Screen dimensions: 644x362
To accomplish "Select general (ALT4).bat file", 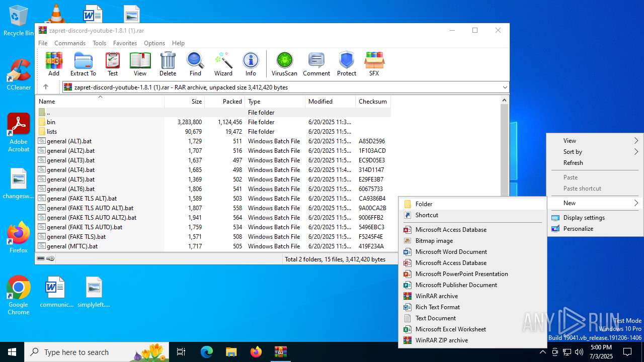I will pyautogui.click(x=213, y=170).
